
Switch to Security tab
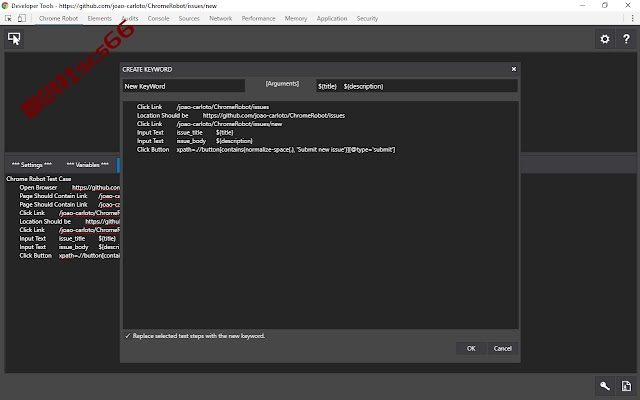coord(367,18)
